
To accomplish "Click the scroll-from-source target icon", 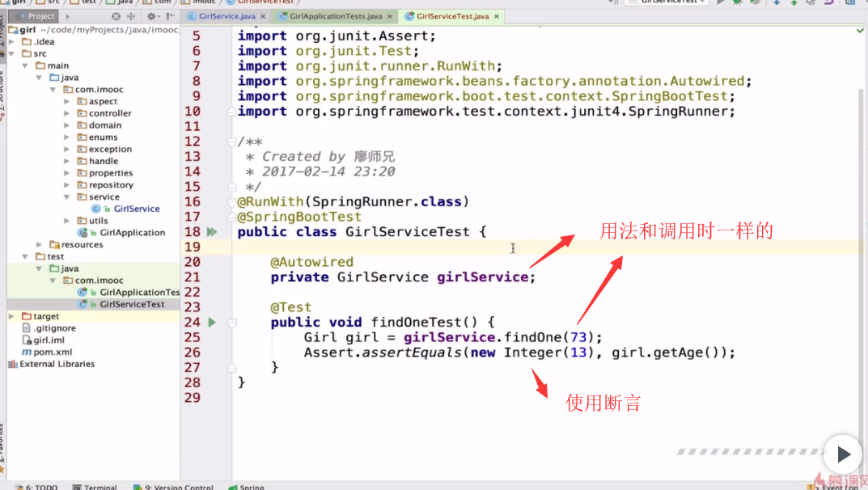I will click(x=116, y=17).
